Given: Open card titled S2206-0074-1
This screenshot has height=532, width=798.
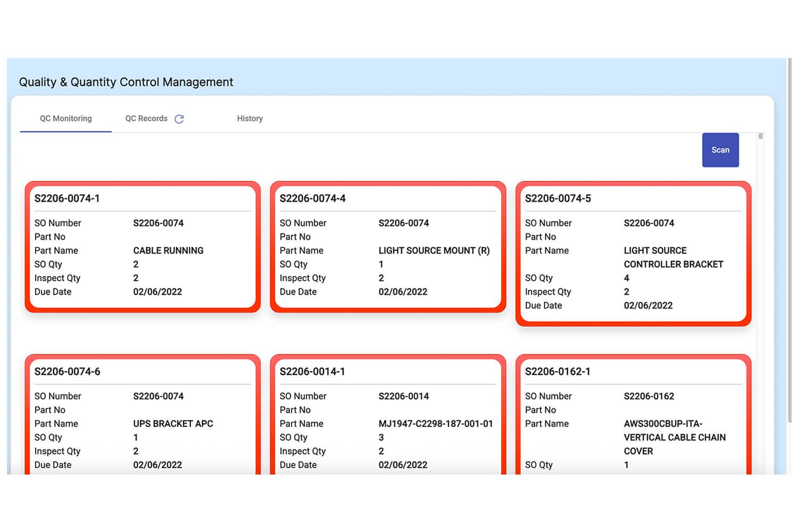Looking at the screenshot, I should click(x=67, y=198).
